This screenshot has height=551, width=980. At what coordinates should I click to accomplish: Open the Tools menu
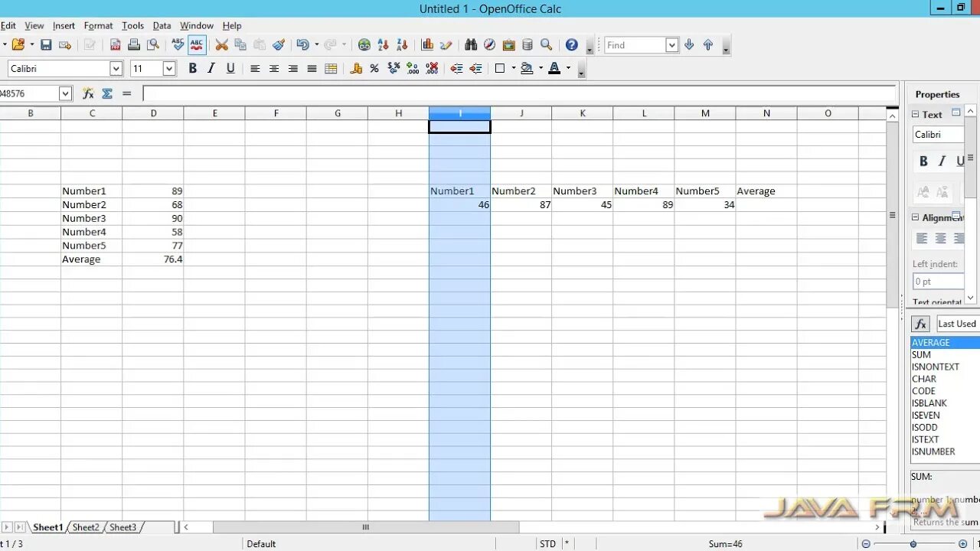[x=132, y=25]
